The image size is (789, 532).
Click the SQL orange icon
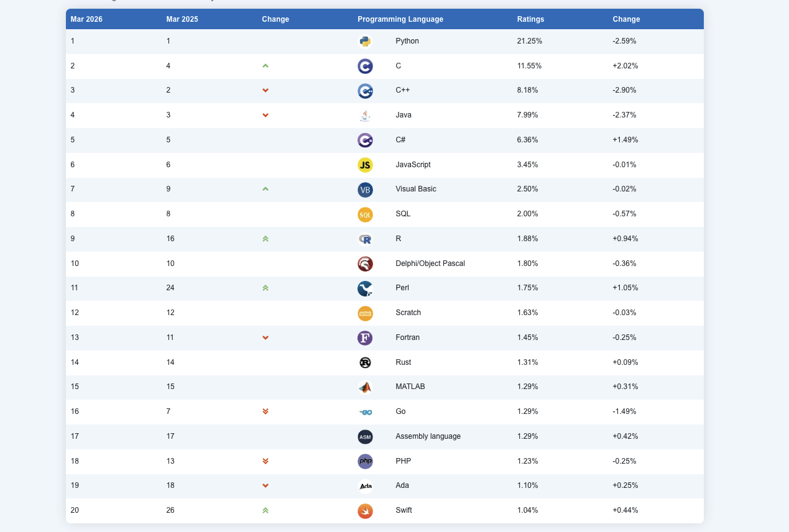(366, 214)
